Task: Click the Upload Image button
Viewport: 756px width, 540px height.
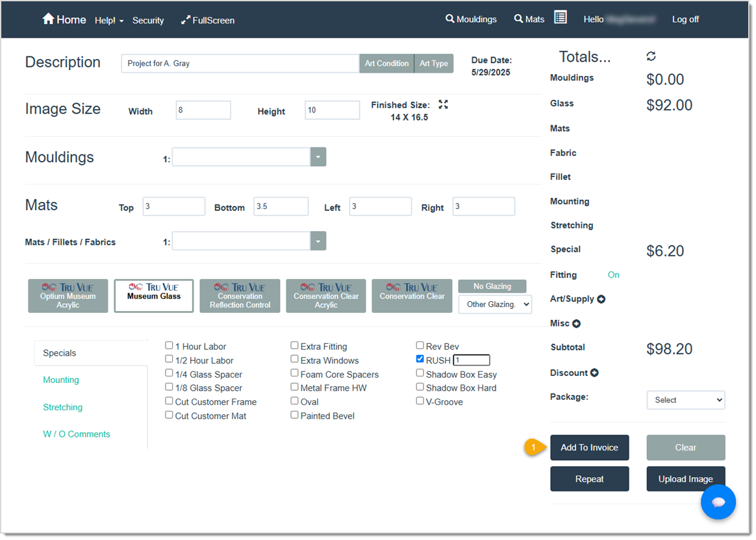Action: click(685, 478)
